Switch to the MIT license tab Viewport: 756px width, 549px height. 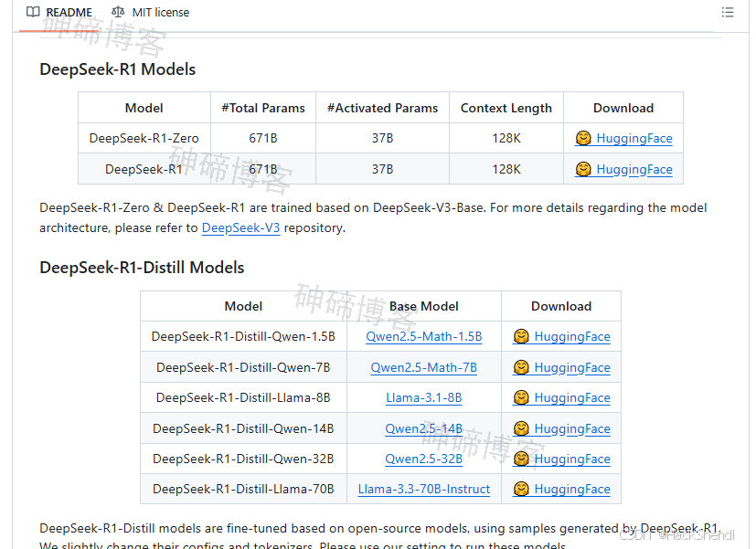pos(151,13)
